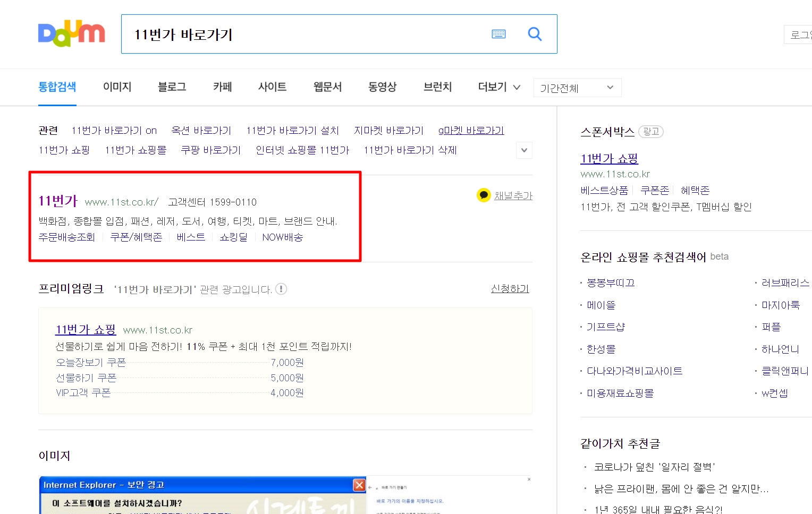
Task: Click recommended keyword 한성몰
Action: (601, 349)
